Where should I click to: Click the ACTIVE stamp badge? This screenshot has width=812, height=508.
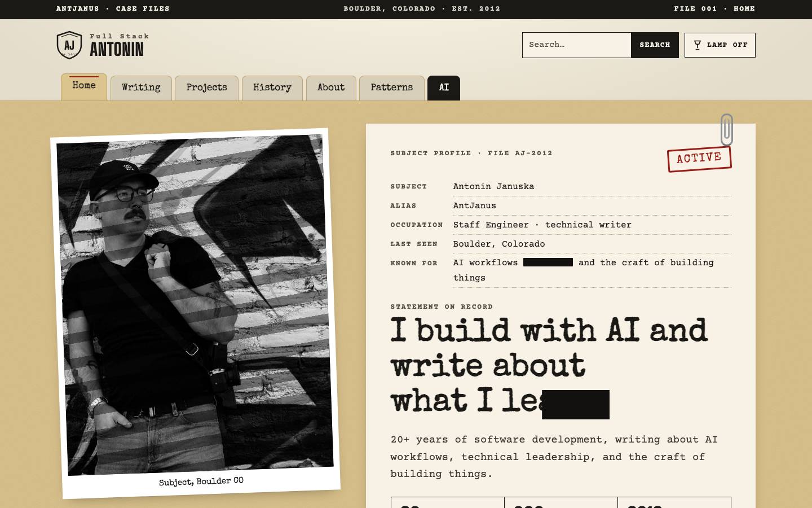[x=699, y=159]
